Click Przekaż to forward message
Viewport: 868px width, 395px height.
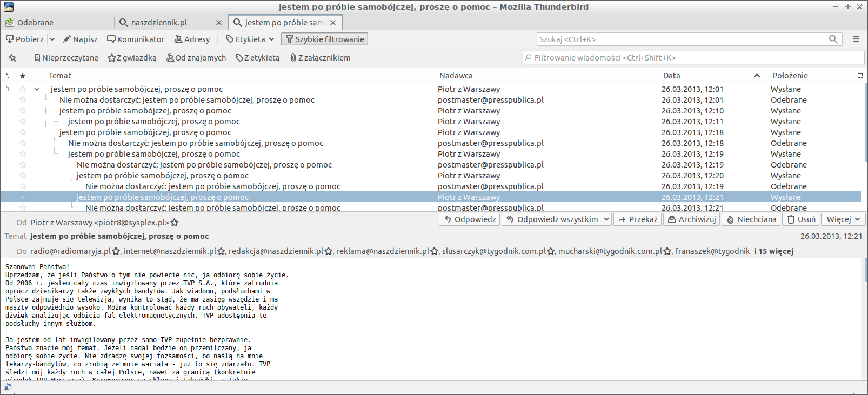pyautogui.click(x=638, y=219)
